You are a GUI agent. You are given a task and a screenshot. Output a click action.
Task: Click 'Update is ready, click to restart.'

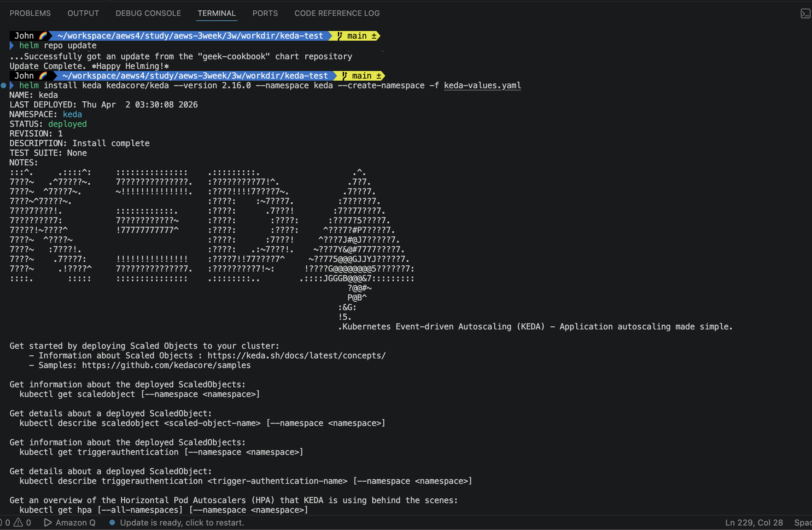pyautogui.click(x=182, y=522)
